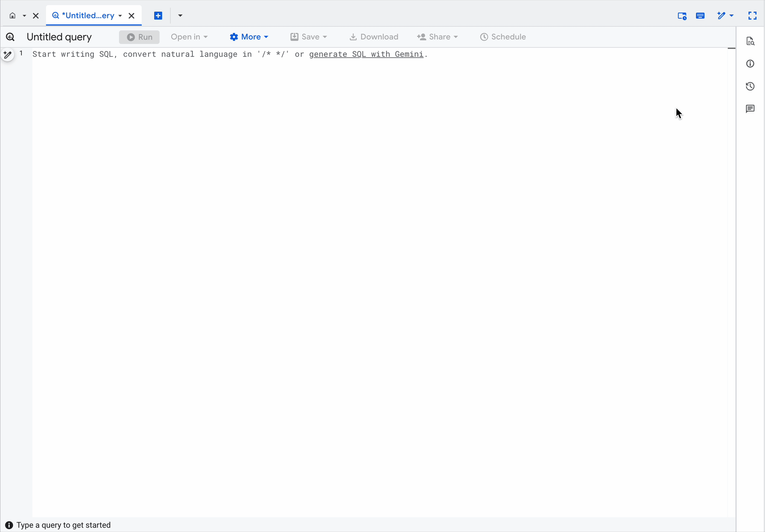This screenshot has height=532, width=765.
Task: Open the More settings menu
Action: coord(249,37)
